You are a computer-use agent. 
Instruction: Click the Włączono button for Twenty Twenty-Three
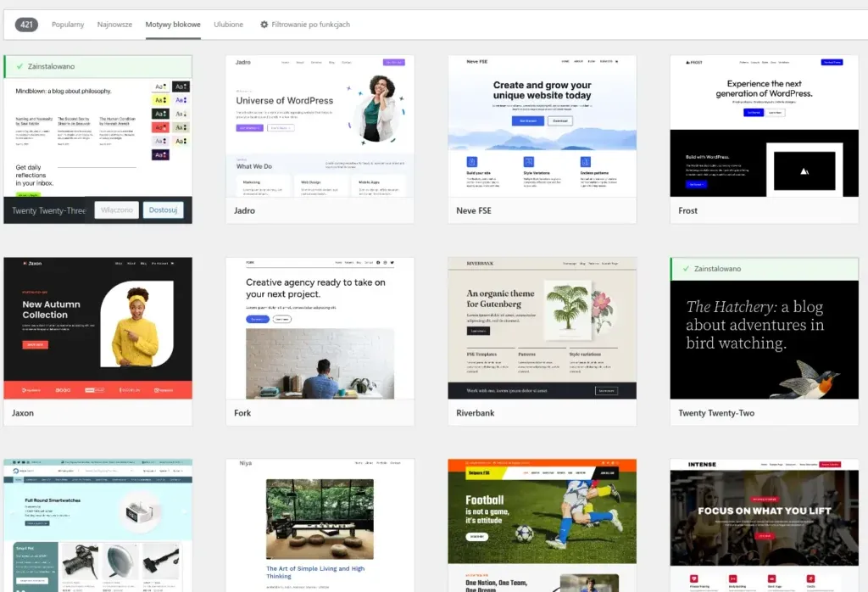coord(117,209)
